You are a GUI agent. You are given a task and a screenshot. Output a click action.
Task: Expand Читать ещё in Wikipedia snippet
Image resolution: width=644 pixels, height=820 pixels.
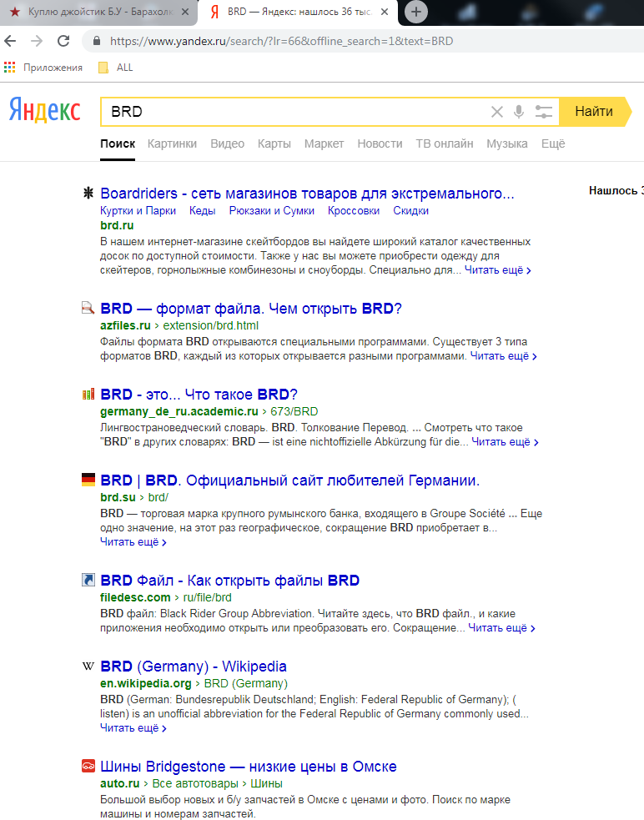coord(133,728)
